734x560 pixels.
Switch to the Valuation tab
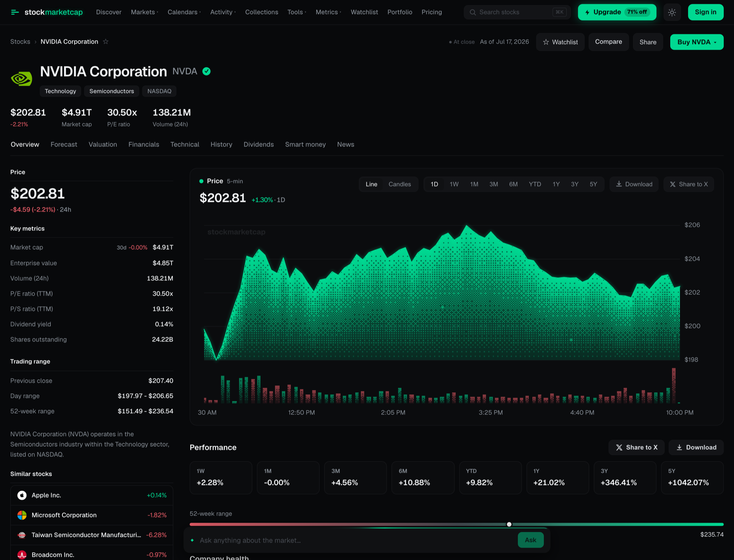pyautogui.click(x=103, y=144)
